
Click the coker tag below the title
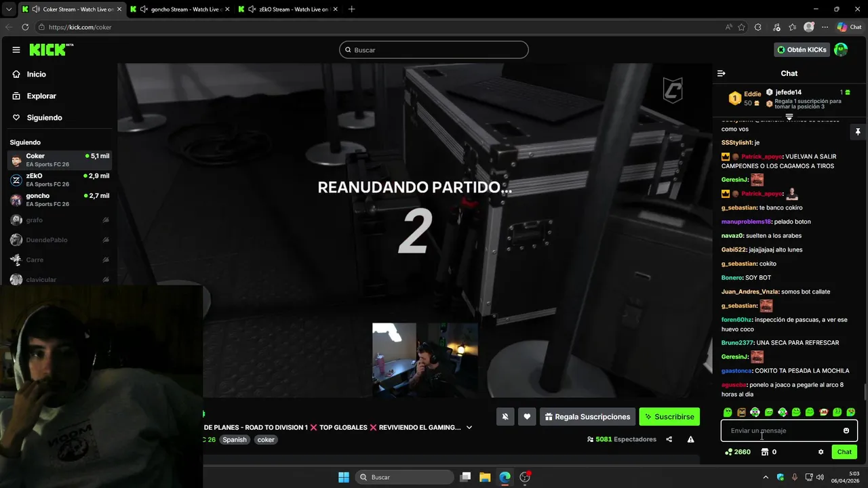266,440
